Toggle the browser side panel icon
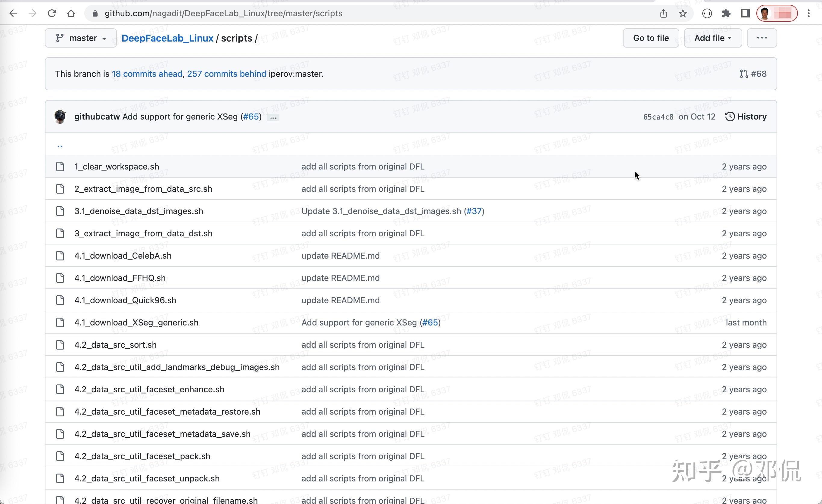The height and width of the screenshot is (504, 822). [x=745, y=13]
